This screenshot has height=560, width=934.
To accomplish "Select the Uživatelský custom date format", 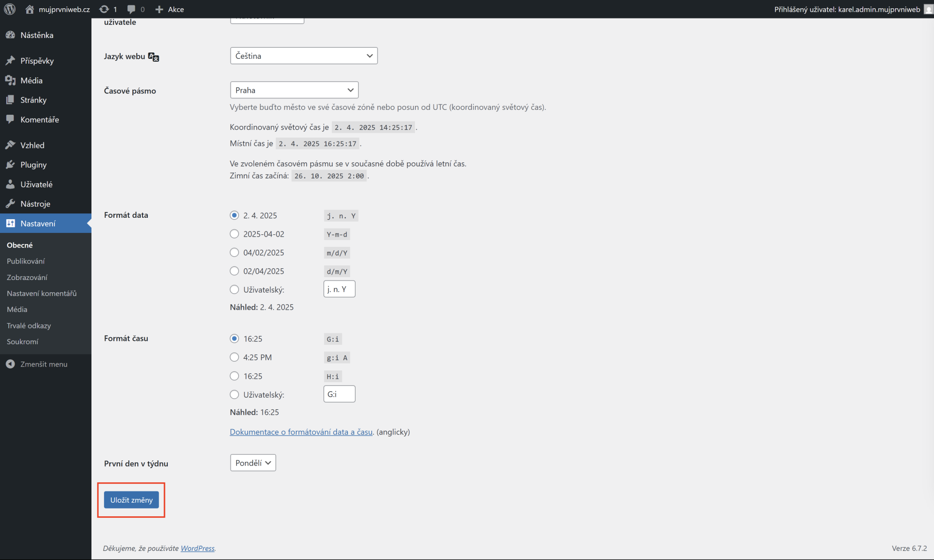I will (x=234, y=289).
